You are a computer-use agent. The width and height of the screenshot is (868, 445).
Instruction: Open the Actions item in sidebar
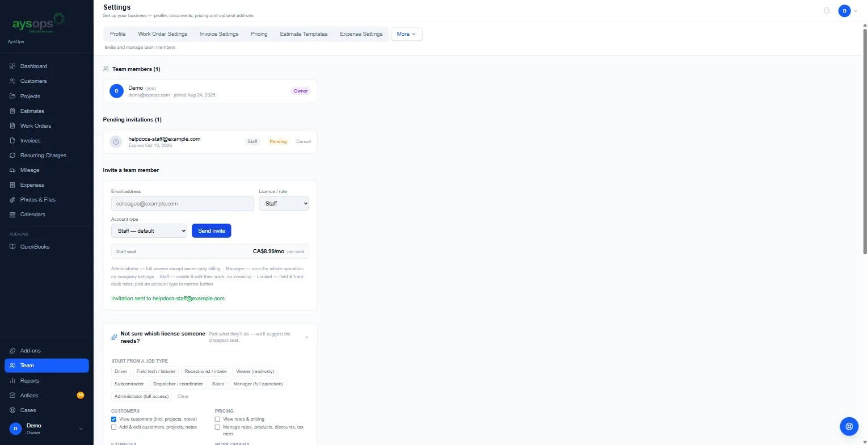pos(47,396)
